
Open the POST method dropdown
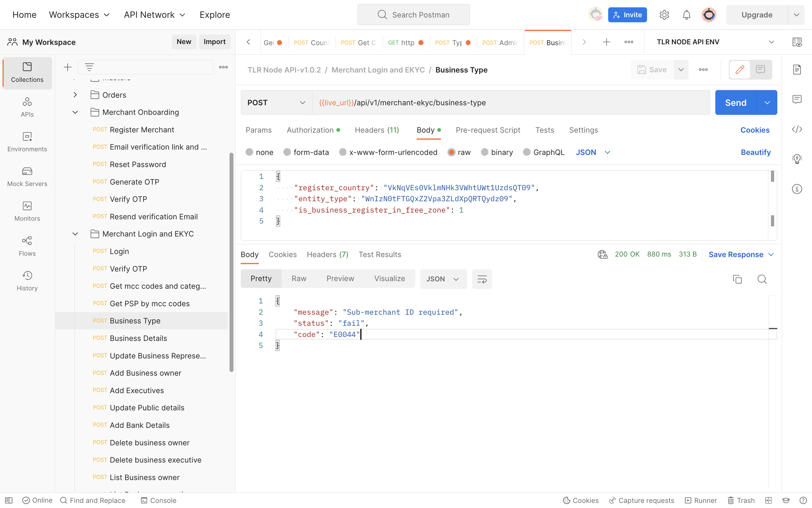(277, 102)
